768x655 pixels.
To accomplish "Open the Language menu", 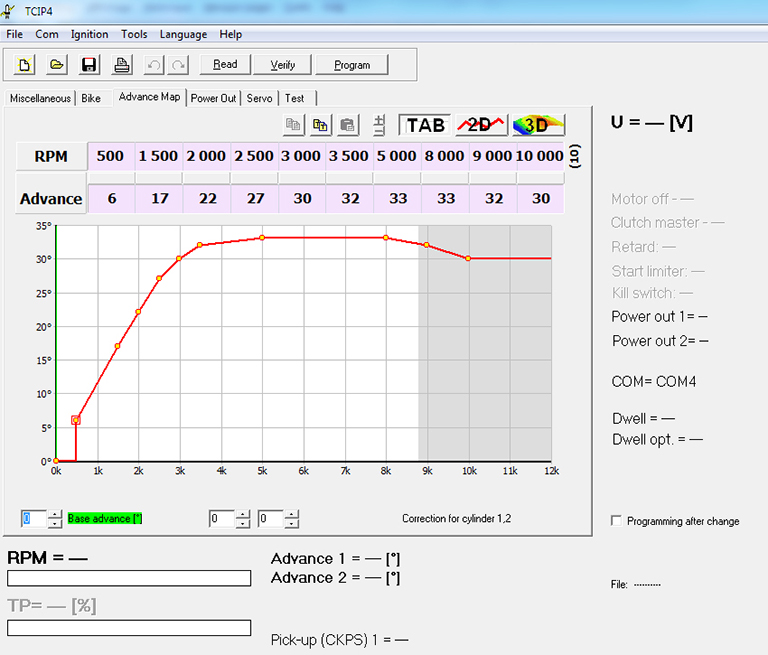I will click(x=183, y=34).
